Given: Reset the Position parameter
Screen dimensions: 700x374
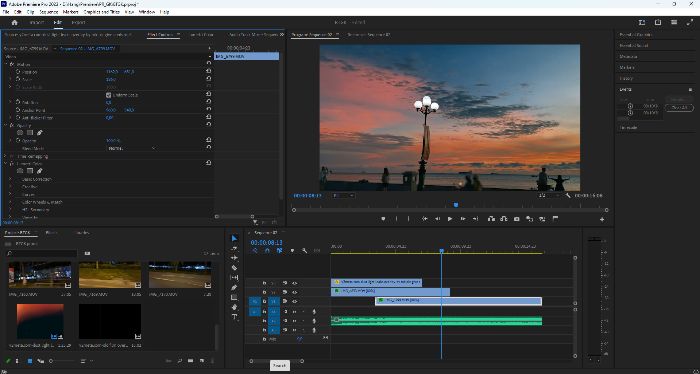Looking at the screenshot, I should click(x=208, y=71).
